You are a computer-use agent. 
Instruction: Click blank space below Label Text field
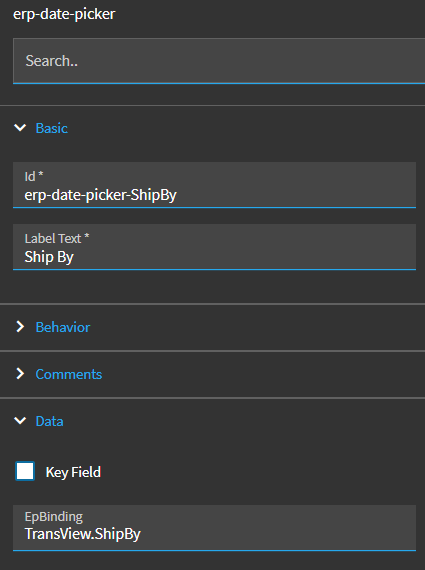coord(214,286)
